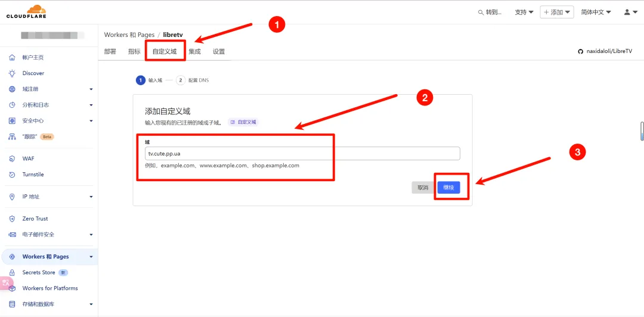This screenshot has width=644, height=317.
Task: Click the Beta badge next to Trace
Action: (x=47, y=136)
